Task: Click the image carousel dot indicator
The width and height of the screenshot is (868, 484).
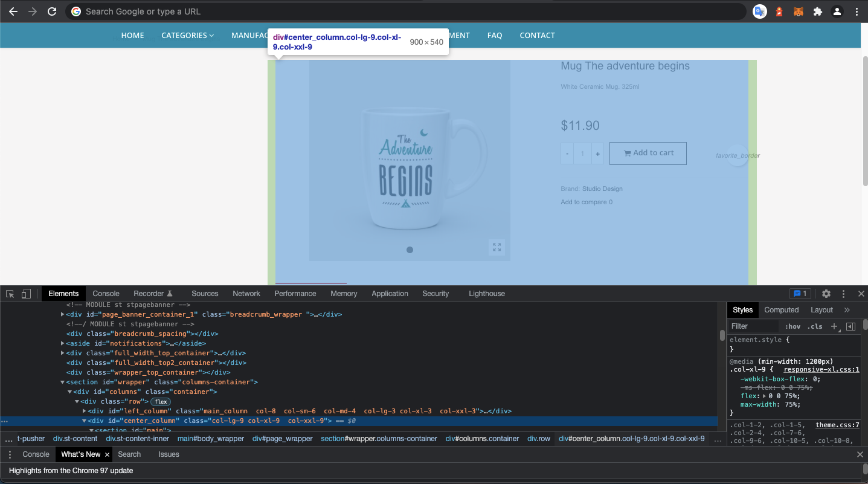Action: (x=410, y=250)
